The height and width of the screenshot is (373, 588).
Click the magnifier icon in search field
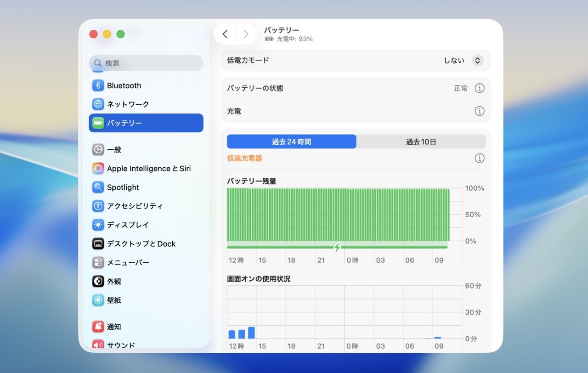tap(98, 63)
